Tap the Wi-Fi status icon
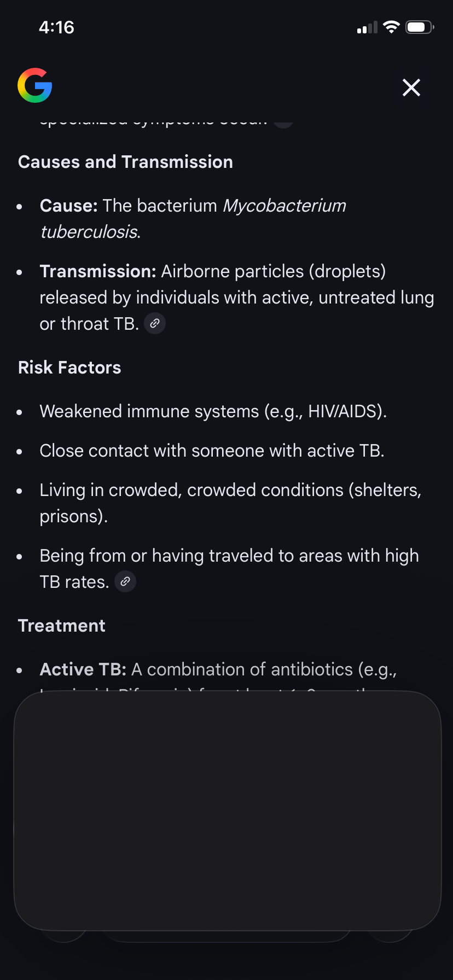Screen dimensions: 453x980 391,27
